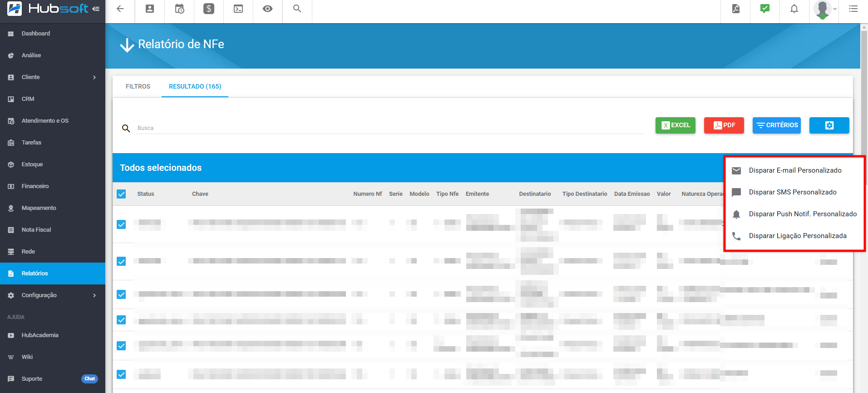Select the RESULTADO (165) tab
Screen dimensions: 868x393
[195, 86]
